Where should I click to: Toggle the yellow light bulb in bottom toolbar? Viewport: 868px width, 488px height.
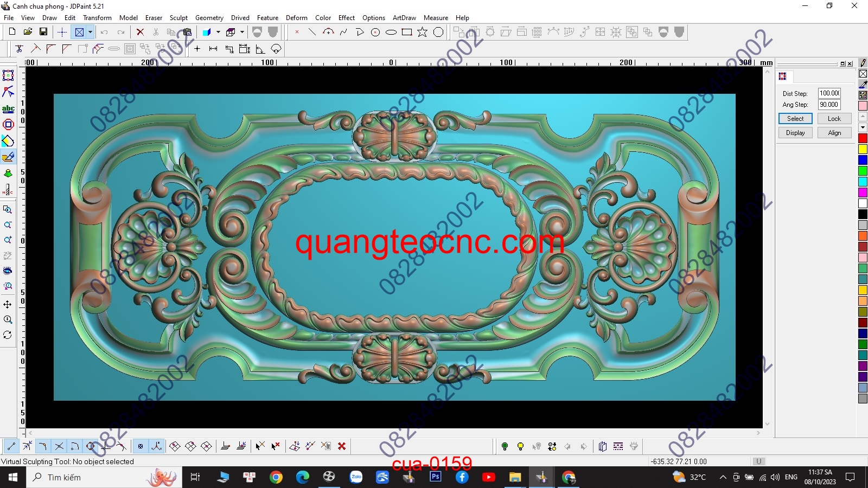click(x=521, y=446)
